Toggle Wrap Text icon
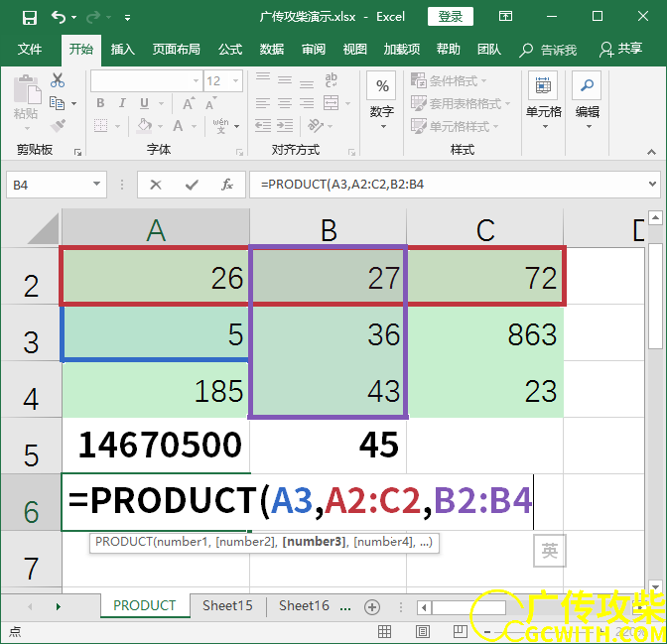Viewport: 667px width, 644px height. 331,80
